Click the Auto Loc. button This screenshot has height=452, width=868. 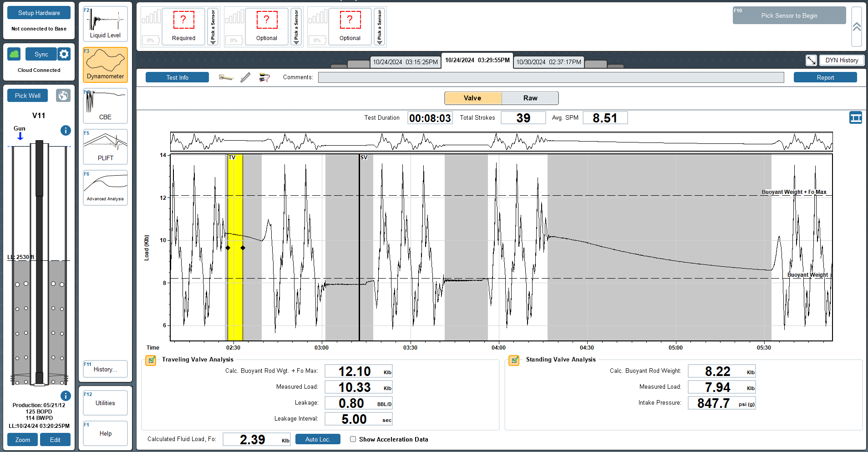click(x=318, y=439)
